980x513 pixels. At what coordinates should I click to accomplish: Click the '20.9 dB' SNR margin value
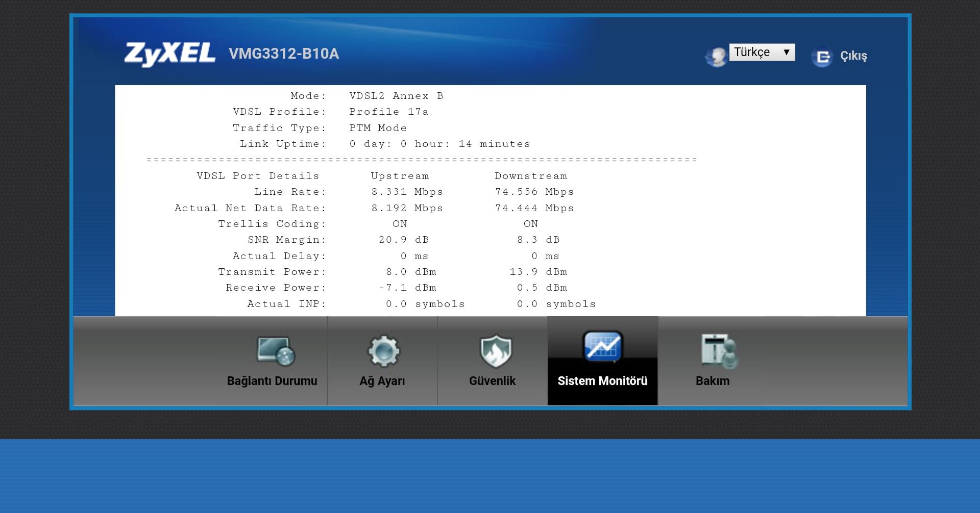[404, 240]
